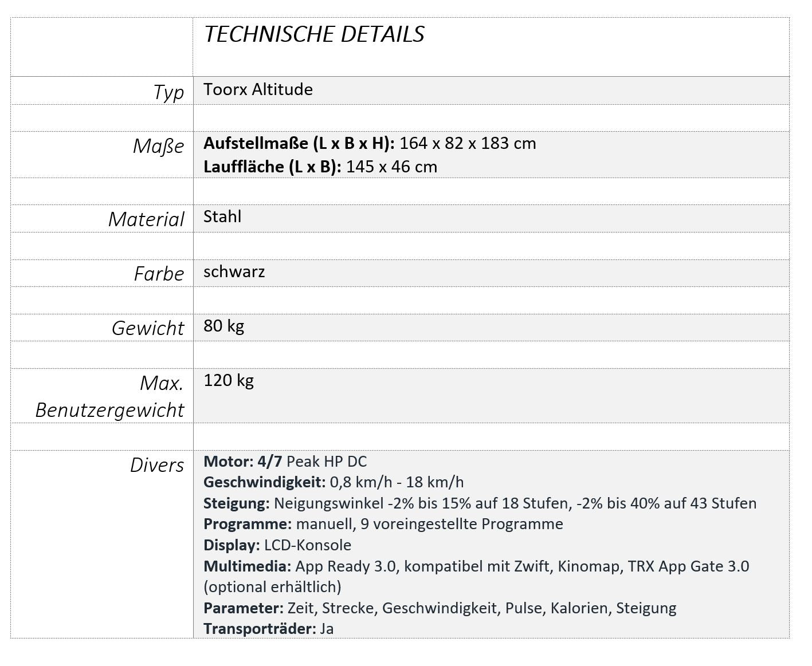Image resolution: width=812 pixels, height=666 pixels.
Task: Click the 120 kg value
Action: [x=228, y=380]
